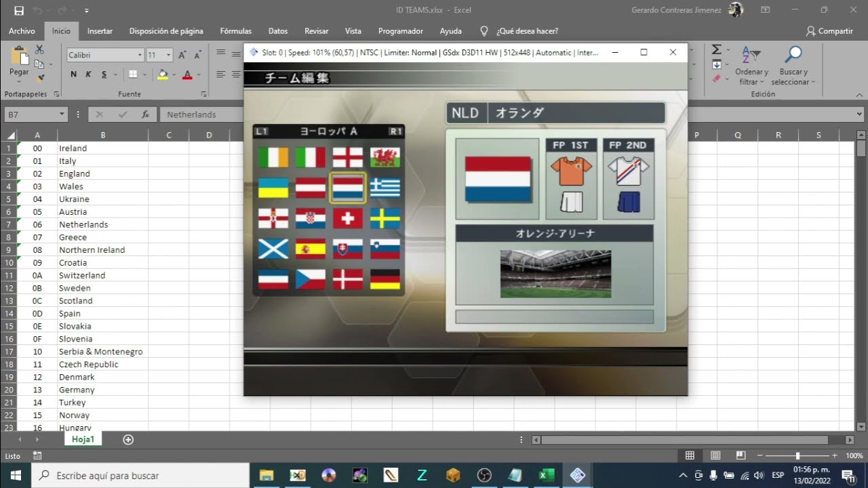Click the Cut scissors icon

pos(39,49)
